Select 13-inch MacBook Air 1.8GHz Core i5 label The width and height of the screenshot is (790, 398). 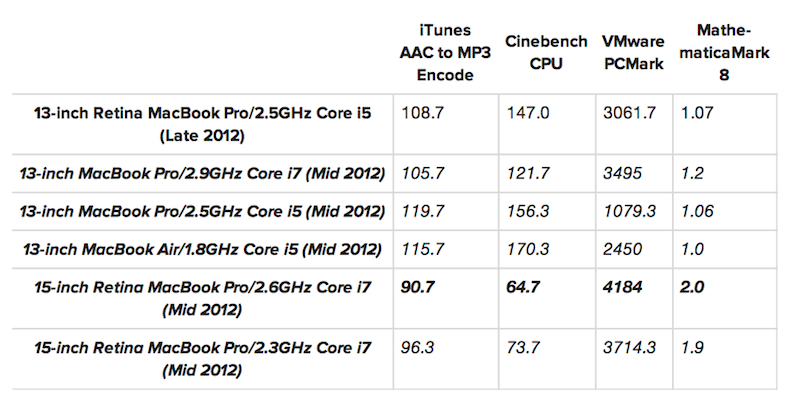pyautogui.click(x=203, y=249)
